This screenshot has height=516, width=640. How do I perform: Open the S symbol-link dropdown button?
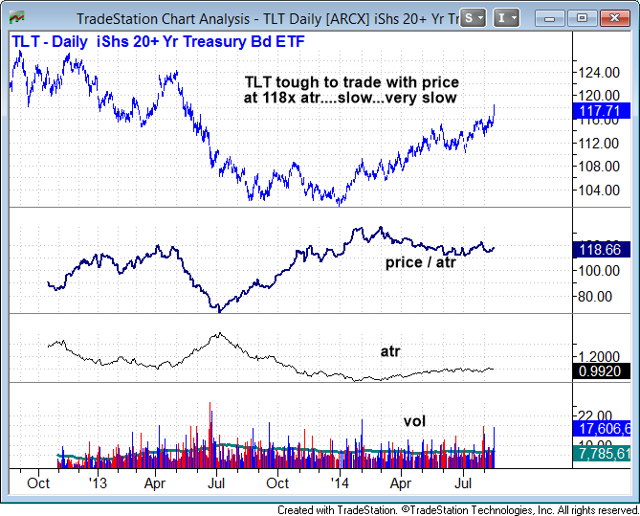click(473, 18)
